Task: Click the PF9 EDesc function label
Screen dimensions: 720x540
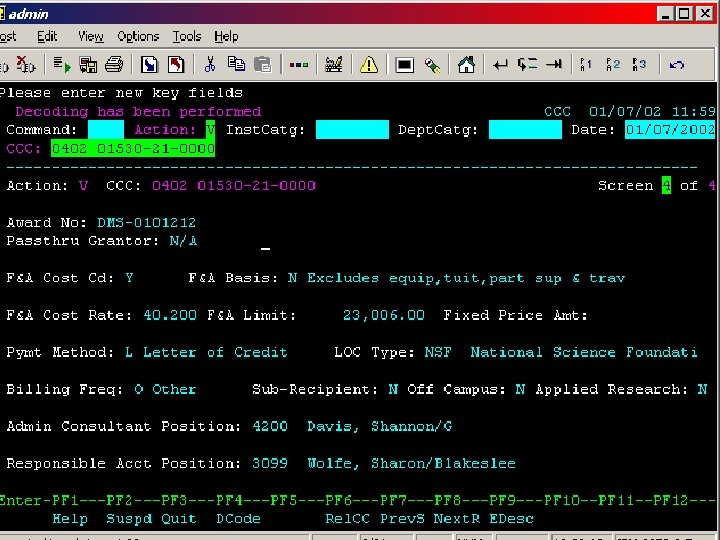Action: tap(512, 518)
